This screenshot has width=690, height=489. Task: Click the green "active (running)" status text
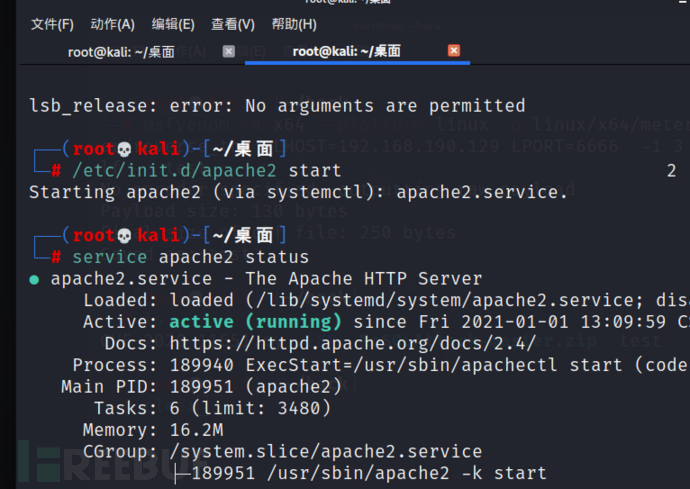(x=255, y=322)
